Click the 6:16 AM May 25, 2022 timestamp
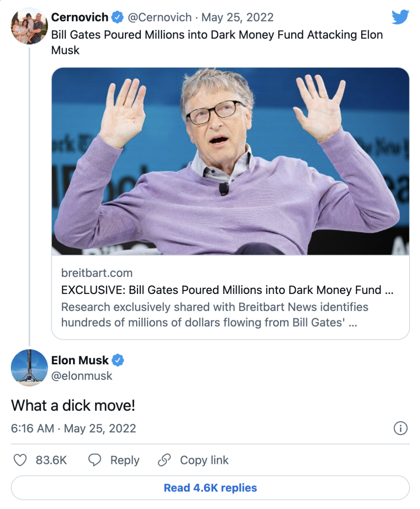 (x=73, y=429)
